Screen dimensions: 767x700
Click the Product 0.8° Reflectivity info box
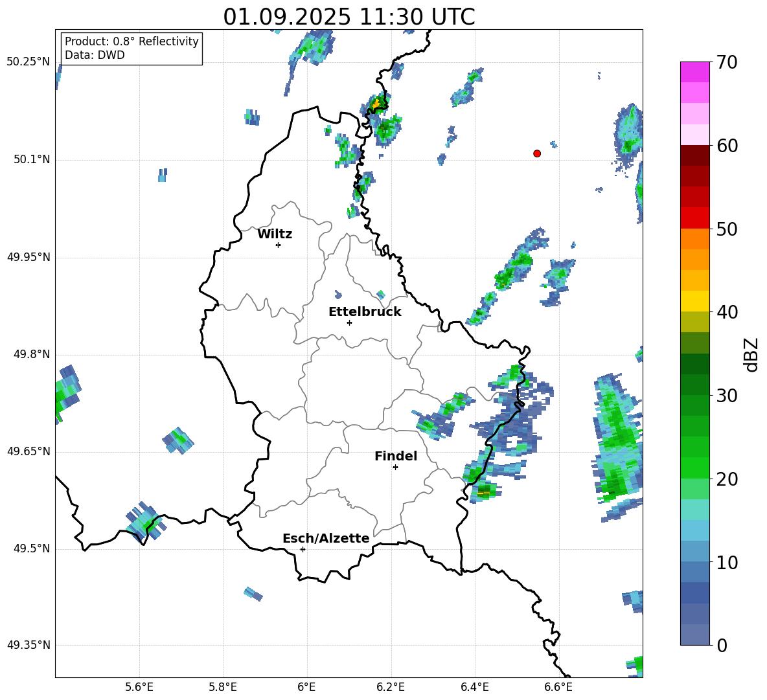(x=132, y=49)
